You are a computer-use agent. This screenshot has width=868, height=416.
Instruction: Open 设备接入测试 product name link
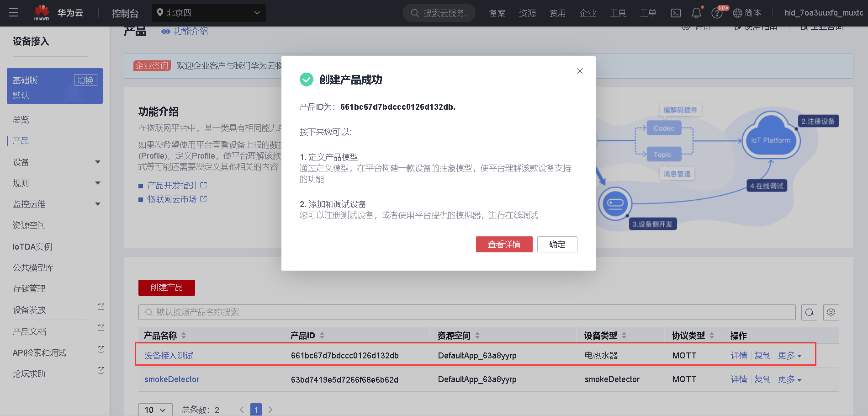click(169, 356)
